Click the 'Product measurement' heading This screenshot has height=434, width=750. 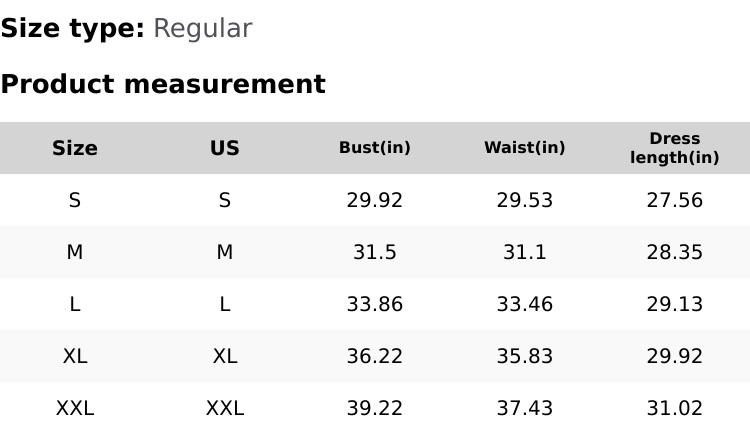click(x=163, y=84)
